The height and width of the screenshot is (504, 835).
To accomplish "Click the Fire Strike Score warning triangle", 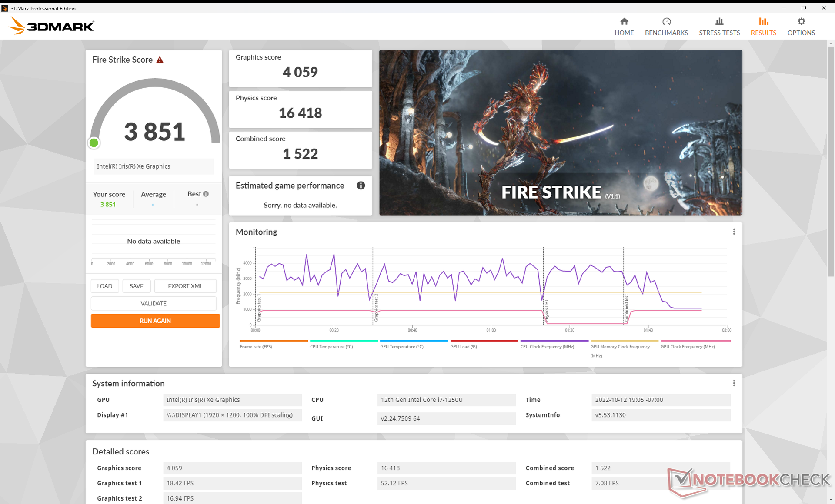I will tap(160, 60).
